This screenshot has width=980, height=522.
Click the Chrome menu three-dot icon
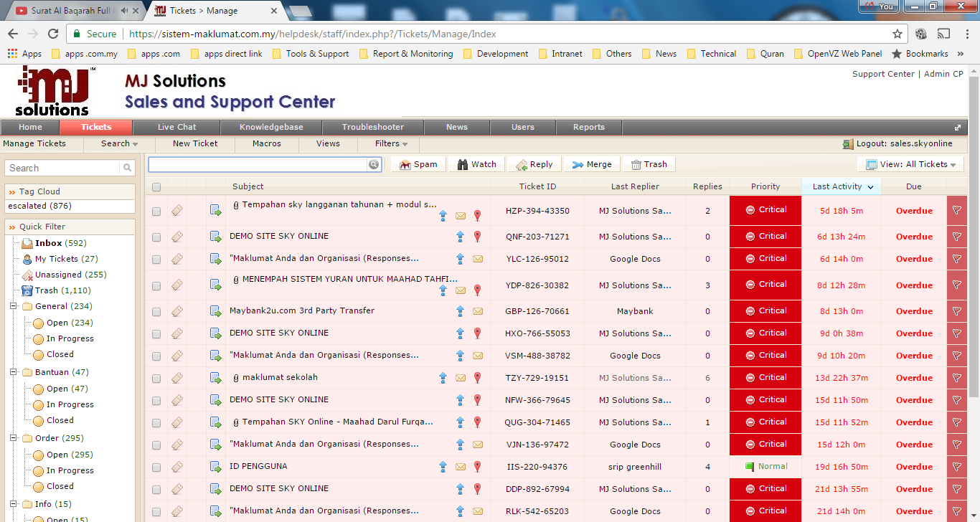[966, 34]
